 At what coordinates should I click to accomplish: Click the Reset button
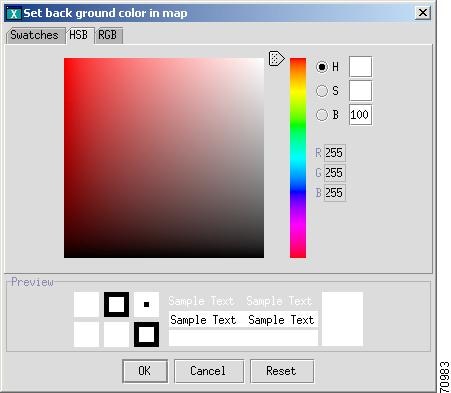point(282,371)
